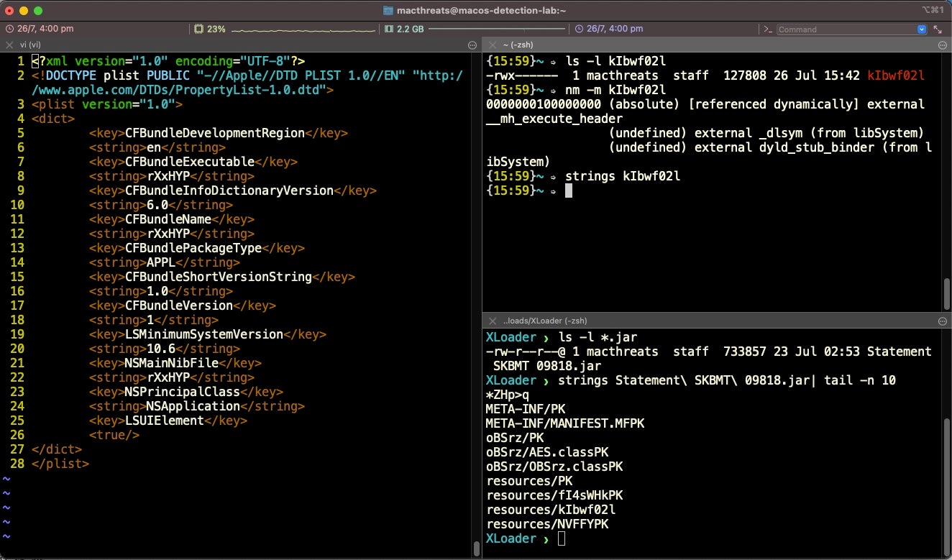The width and height of the screenshot is (952, 560).
Task: Click the leftmost clock icon in status bar
Action: coord(9,29)
